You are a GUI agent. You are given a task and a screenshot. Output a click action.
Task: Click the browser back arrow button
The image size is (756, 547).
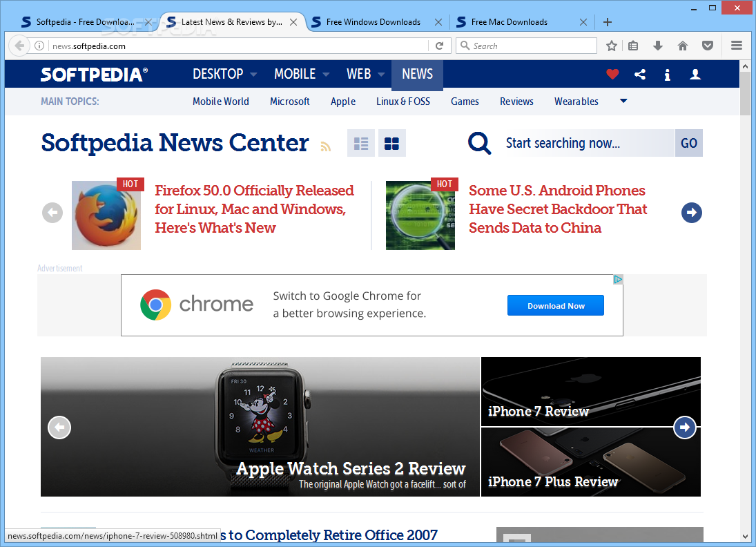coord(19,46)
